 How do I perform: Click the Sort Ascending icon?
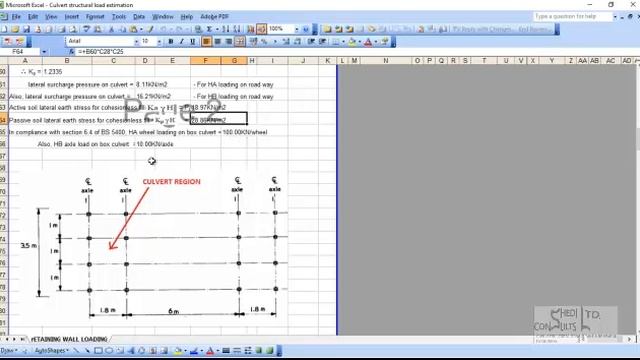point(226,29)
